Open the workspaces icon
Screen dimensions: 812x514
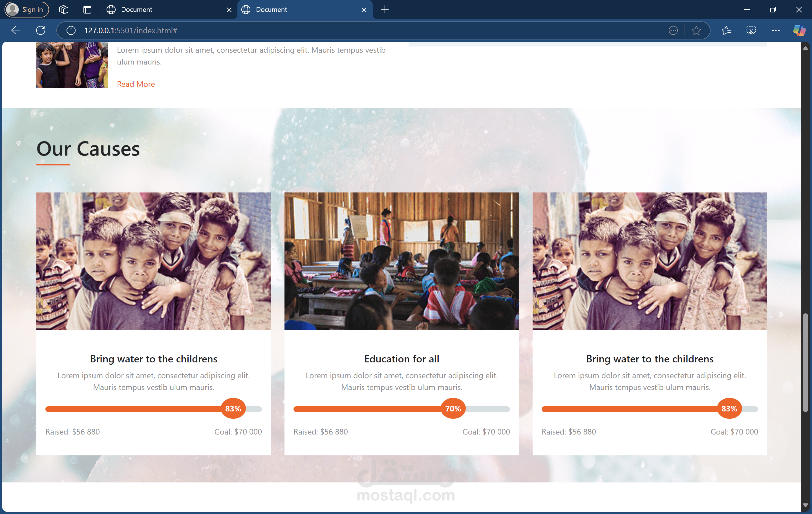[64, 9]
